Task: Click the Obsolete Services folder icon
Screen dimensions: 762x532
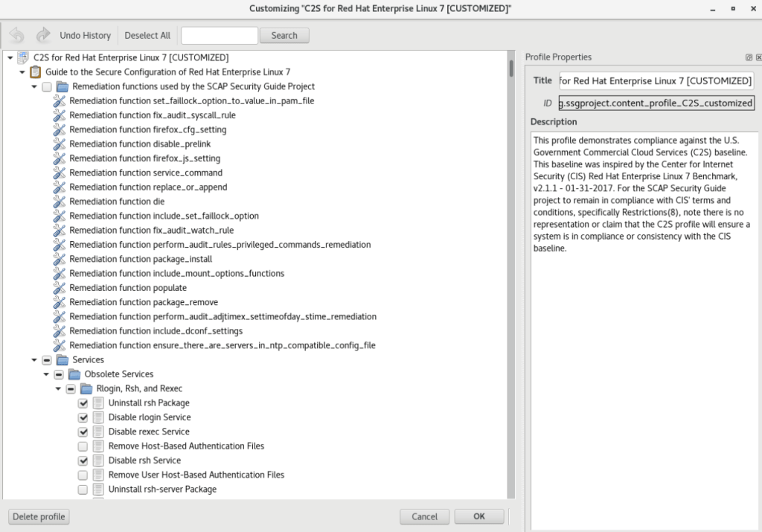Action: (74, 374)
